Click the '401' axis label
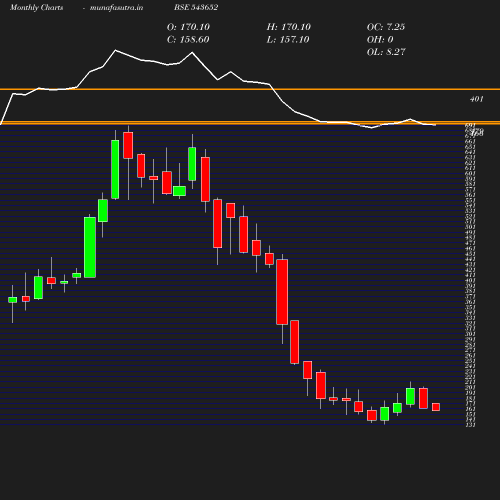The width and height of the screenshot is (500, 500). coord(477,99)
